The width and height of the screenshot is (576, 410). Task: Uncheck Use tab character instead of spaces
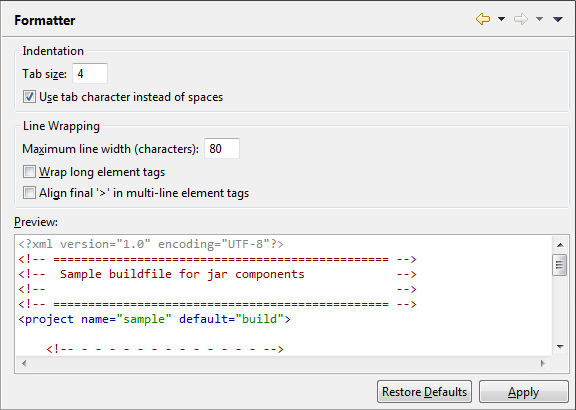click(29, 97)
